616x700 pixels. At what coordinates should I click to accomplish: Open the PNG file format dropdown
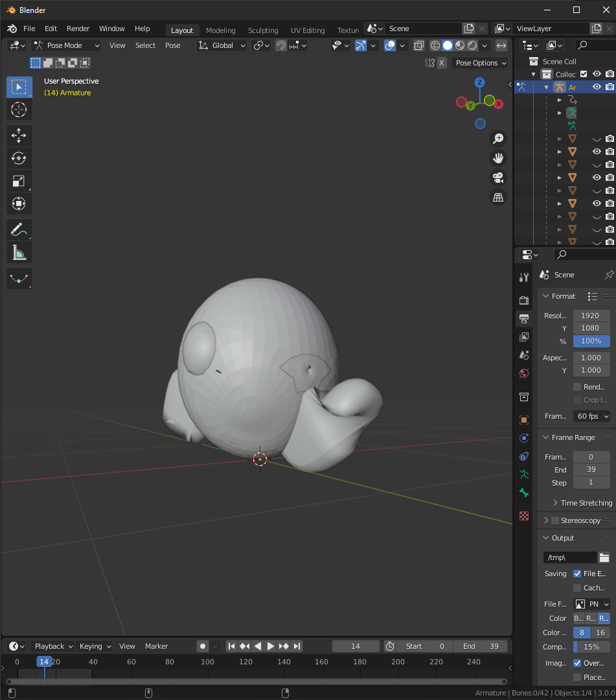[591, 604]
